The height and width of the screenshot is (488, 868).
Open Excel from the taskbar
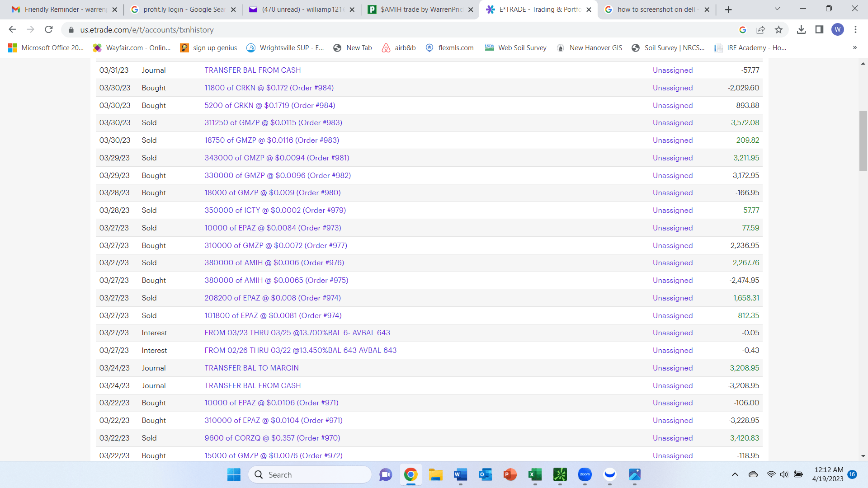click(x=535, y=474)
